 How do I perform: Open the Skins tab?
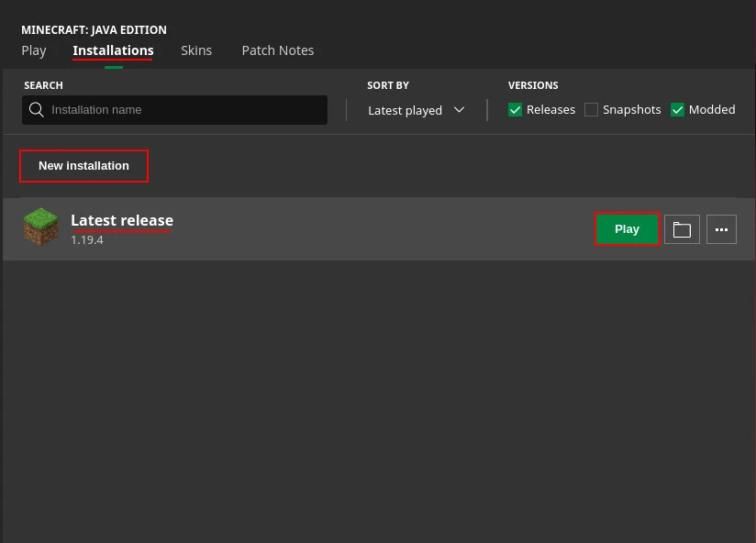[x=196, y=50]
